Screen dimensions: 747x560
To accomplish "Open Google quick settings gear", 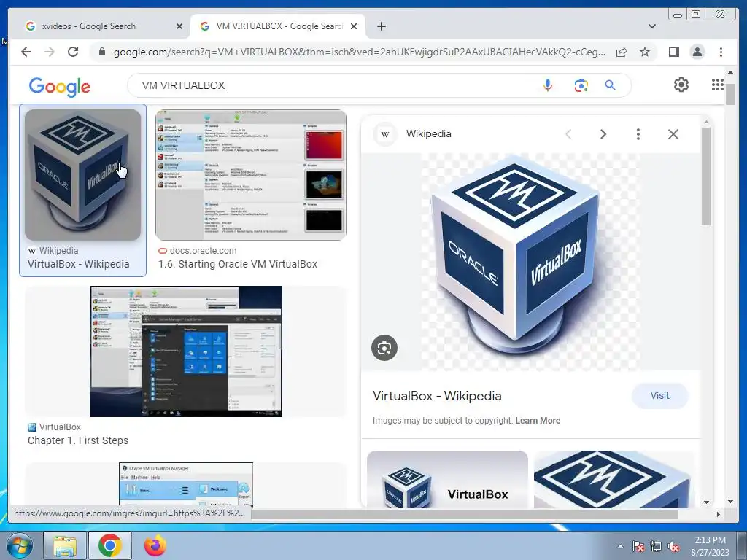I will (681, 85).
